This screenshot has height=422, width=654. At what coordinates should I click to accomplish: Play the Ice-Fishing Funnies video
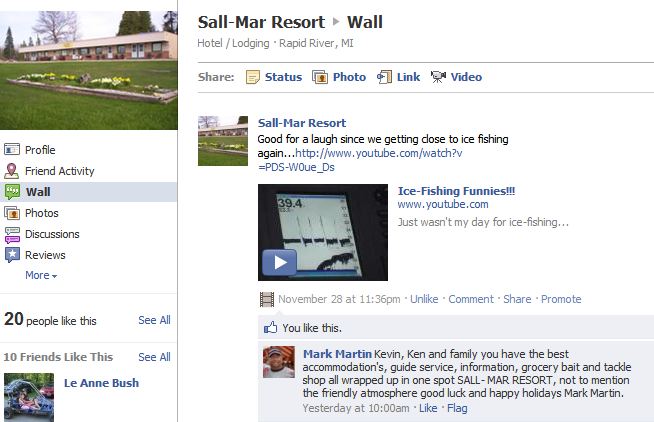[x=279, y=262]
